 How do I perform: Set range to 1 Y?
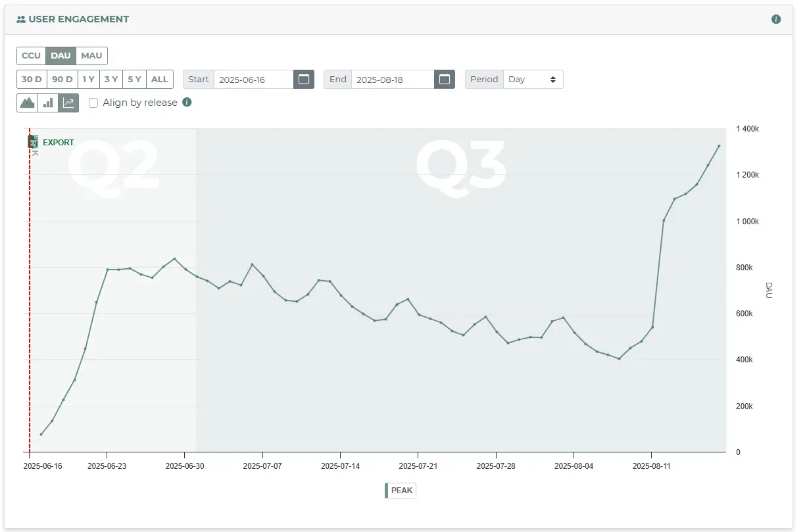coord(87,80)
